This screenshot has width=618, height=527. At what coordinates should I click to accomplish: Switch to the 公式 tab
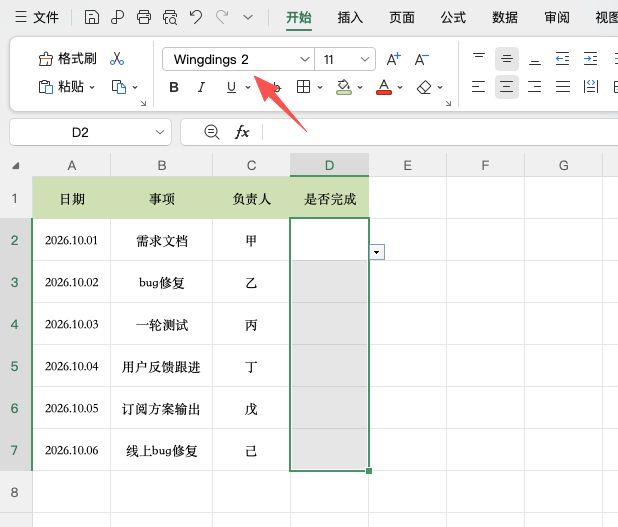pyautogui.click(x=453, y=18)
